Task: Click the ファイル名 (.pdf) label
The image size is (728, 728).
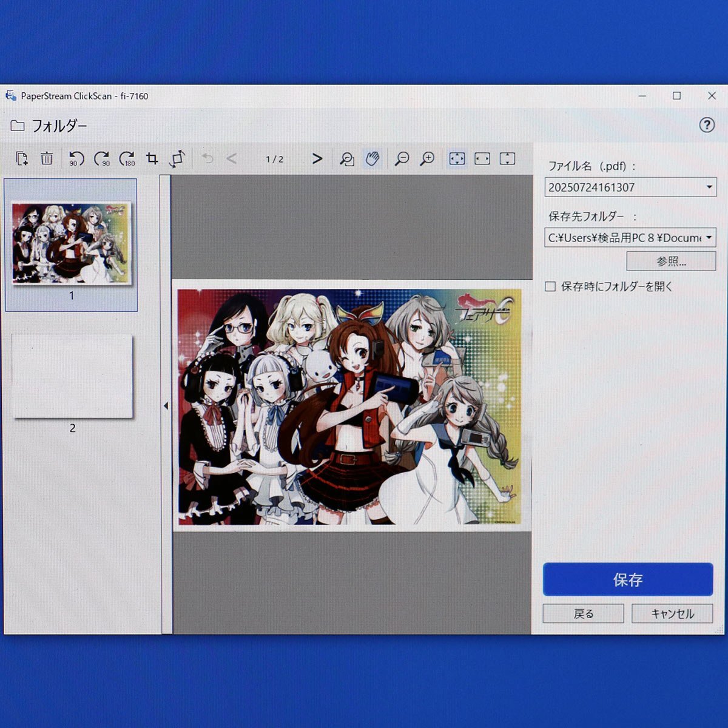Action: coord(592,166)
